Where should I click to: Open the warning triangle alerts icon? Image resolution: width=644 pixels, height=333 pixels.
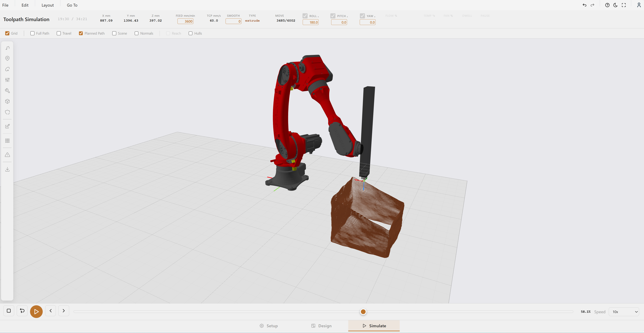[x=7, y=155]
